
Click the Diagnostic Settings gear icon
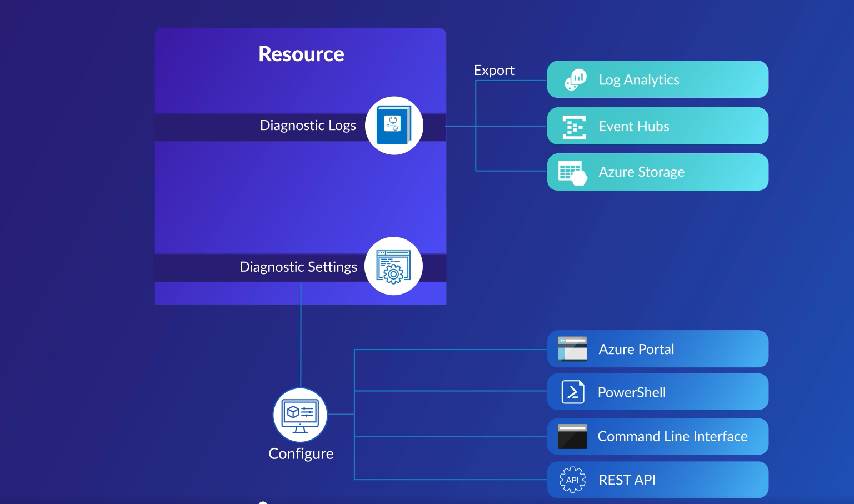[x=393, y=266]
